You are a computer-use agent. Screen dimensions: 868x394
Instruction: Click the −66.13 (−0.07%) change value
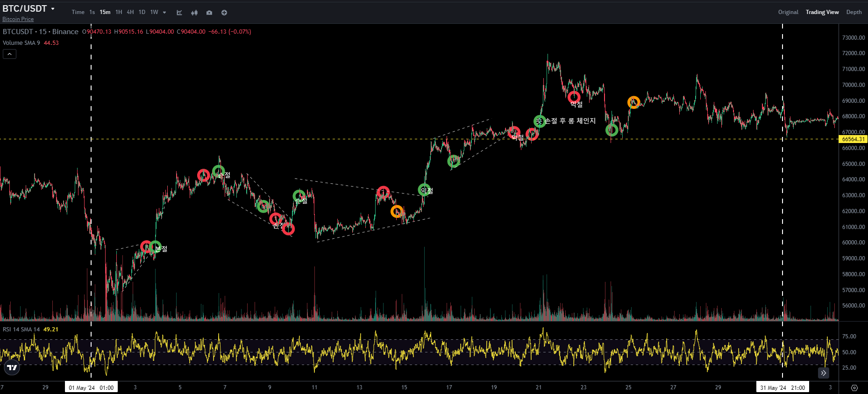[x=230, y=32]
